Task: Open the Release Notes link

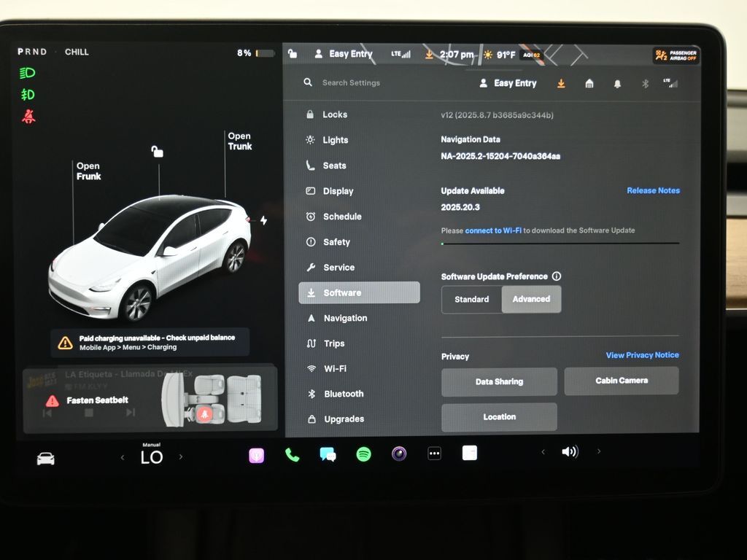Action: [653, 190]
